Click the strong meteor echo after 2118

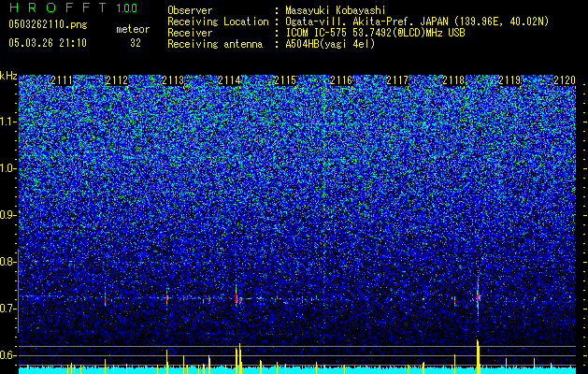[x=478, y=297]
